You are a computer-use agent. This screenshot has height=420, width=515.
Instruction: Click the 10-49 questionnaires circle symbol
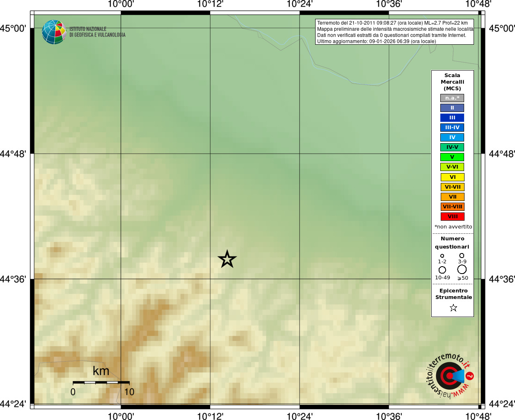coord(442,270)
